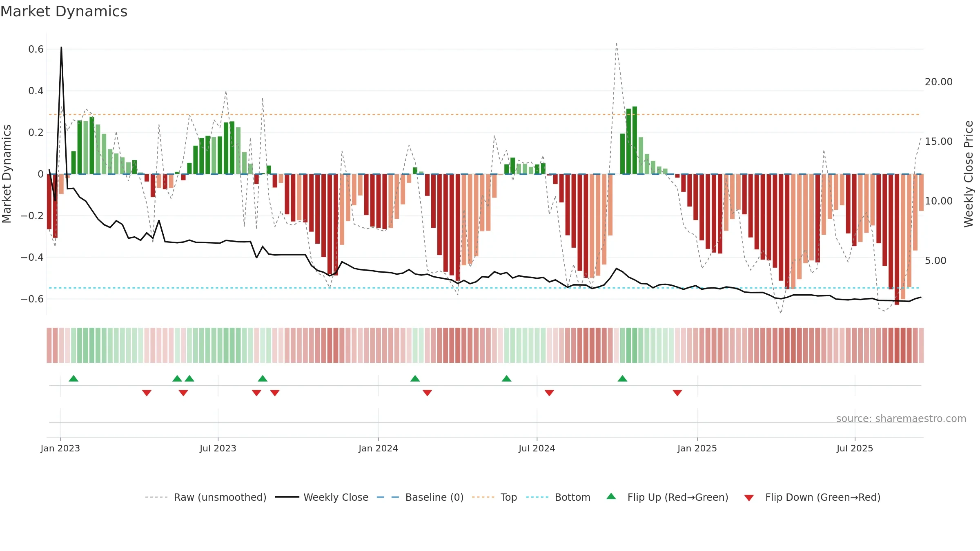The image size is (980, 551).
Task: Select the late May 2024 green flip-up marker
Action: (x=507, y=378)
